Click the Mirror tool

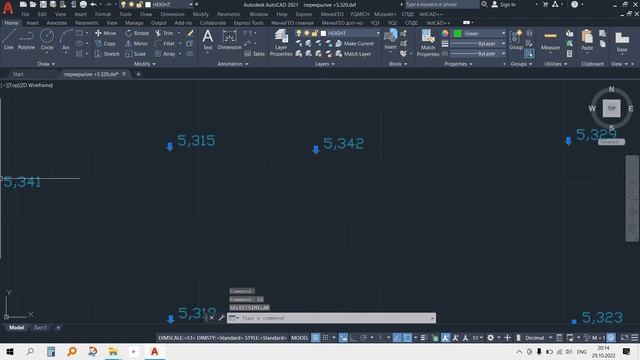(x=137, y=43)
